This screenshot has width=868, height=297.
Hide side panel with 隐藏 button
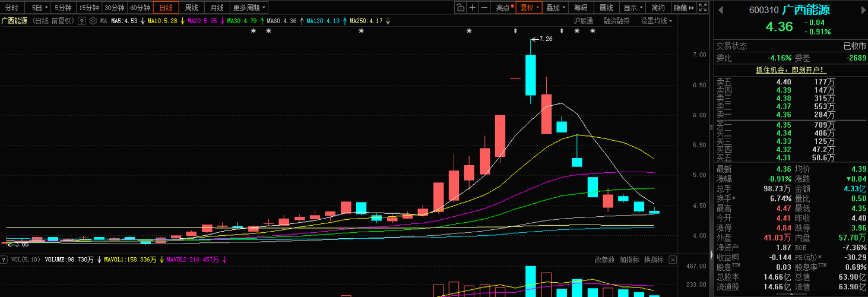click(x=683, y=8)
